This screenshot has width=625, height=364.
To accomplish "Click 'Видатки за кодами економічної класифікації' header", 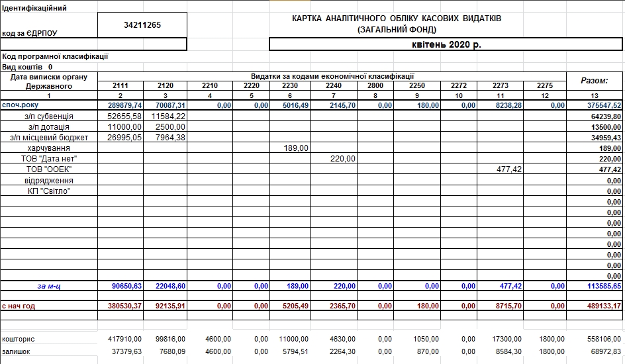I will click(332, 77).
